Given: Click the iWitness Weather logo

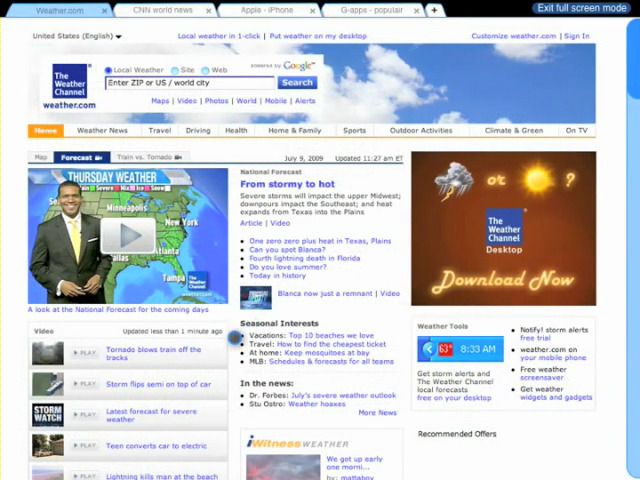Looking at the screenshot, I should (298, 442).
